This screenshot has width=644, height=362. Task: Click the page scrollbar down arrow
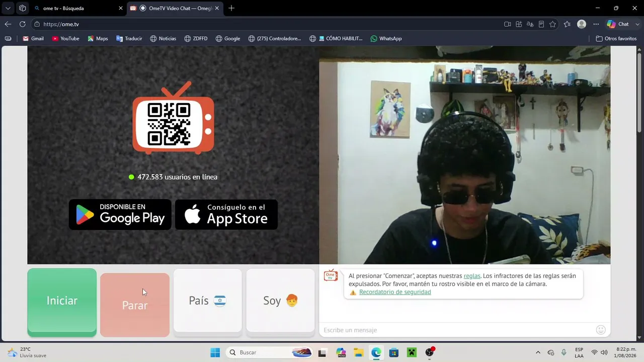tap(639, 337)
